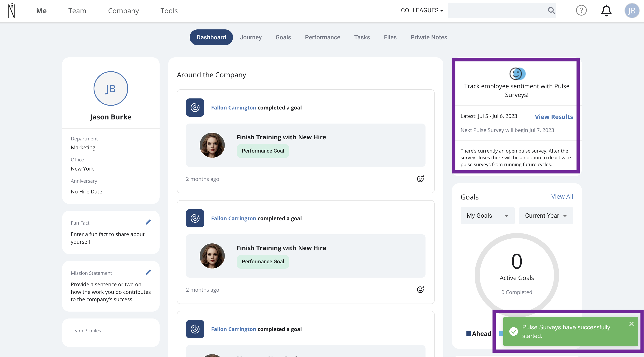Edit the Fun Fact with pencil icon
Image resolution: width=644 pixels, height=357 pixels.
point(148,222)
